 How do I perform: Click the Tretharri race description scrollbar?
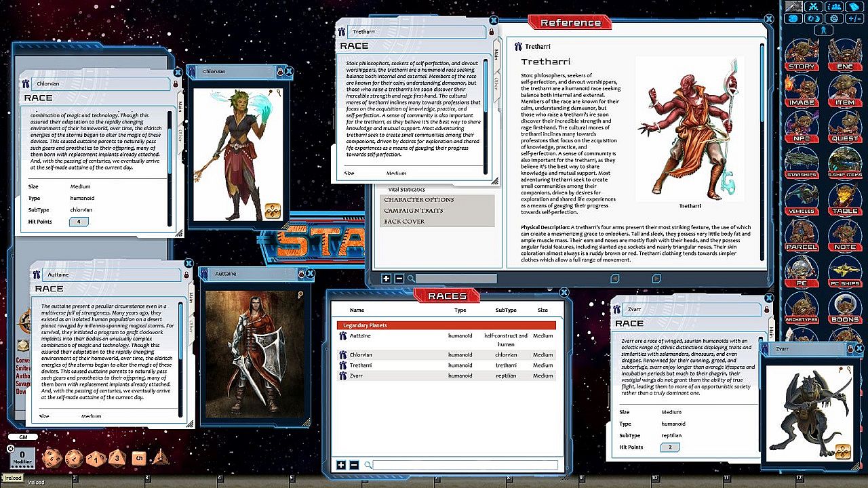coord(486,115)
